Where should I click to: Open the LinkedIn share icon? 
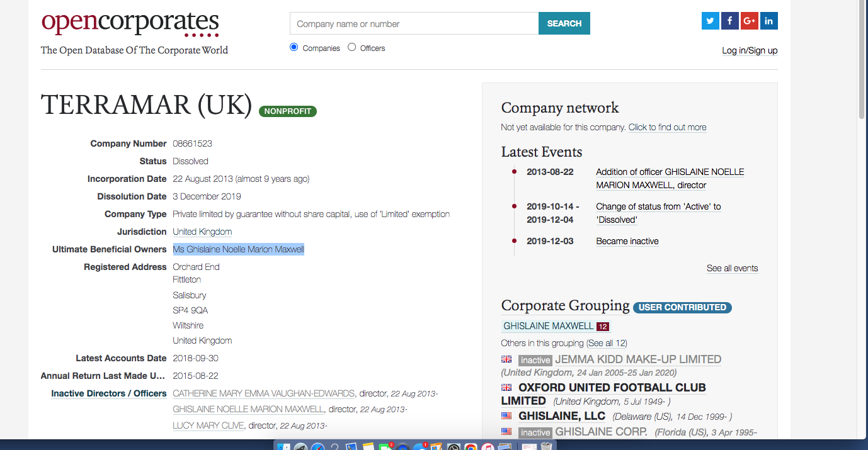(x=769, y=21)
